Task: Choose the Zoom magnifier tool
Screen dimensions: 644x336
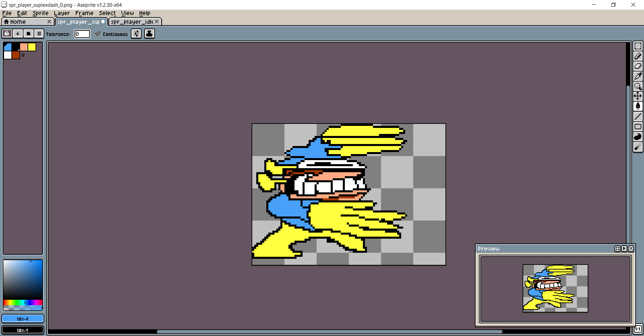Action: (638, 86)
